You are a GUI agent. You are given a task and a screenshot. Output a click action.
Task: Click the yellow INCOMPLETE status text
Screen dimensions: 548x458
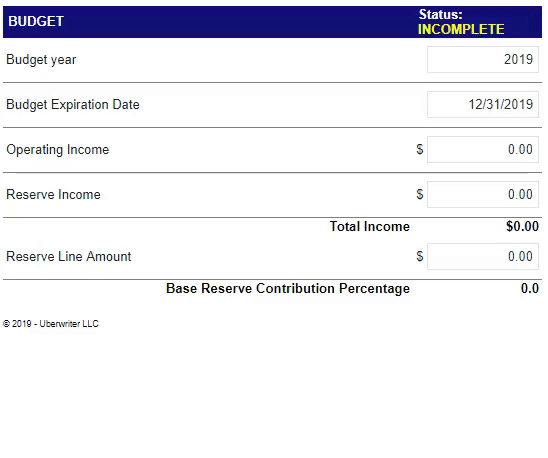coord(461,29)
